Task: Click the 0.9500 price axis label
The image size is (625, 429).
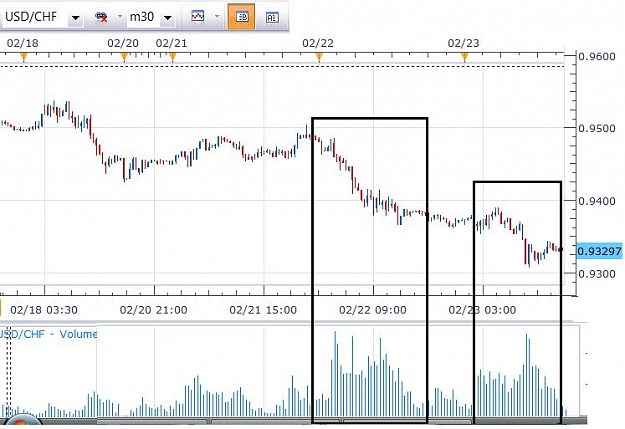Action: [597, 129]
